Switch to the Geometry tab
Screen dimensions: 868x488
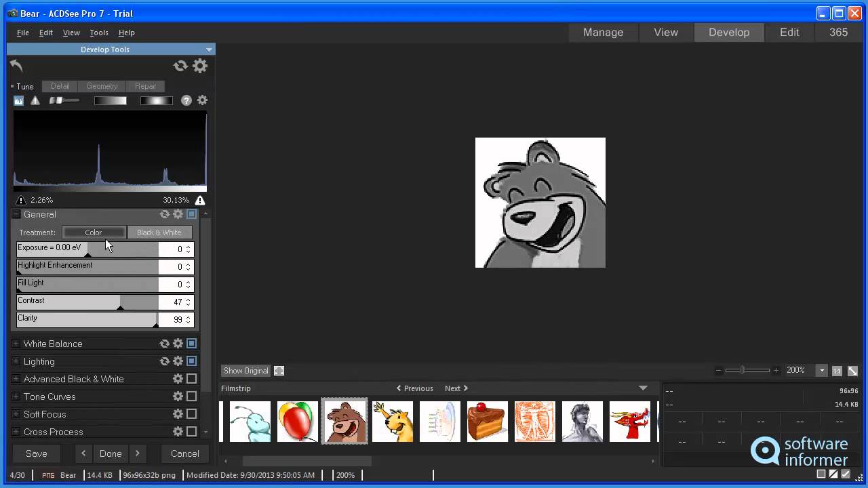point(102,86)
